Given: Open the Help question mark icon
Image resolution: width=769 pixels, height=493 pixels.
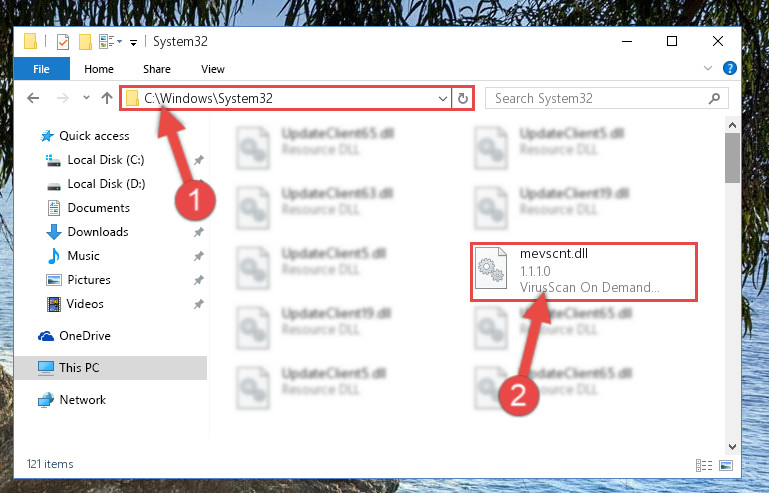Looking at the screenshot, I should pos(729,68).
